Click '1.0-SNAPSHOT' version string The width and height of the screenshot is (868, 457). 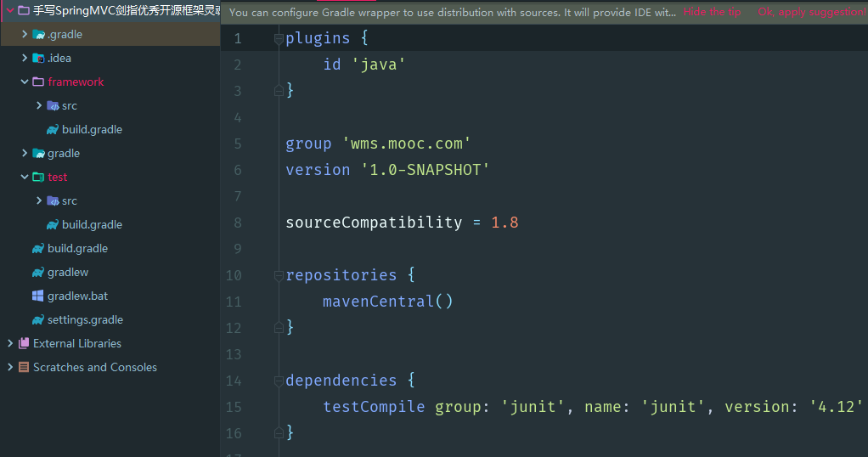tap(426, 170)
